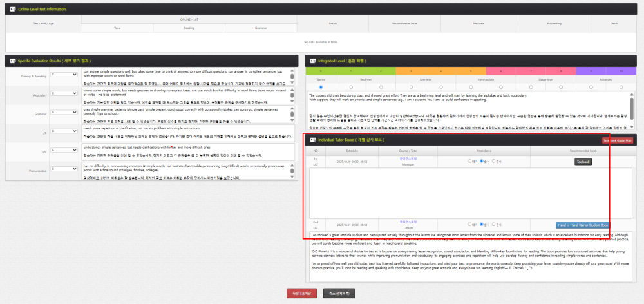Open the Fluency & Speaking grade dropdown
The image size is (644, 304).
64,75
